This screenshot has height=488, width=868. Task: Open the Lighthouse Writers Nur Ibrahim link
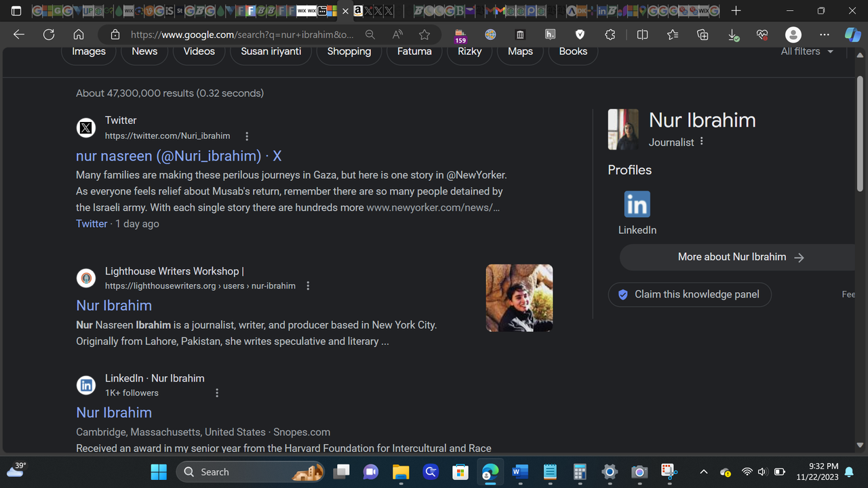tap(114, 306)
